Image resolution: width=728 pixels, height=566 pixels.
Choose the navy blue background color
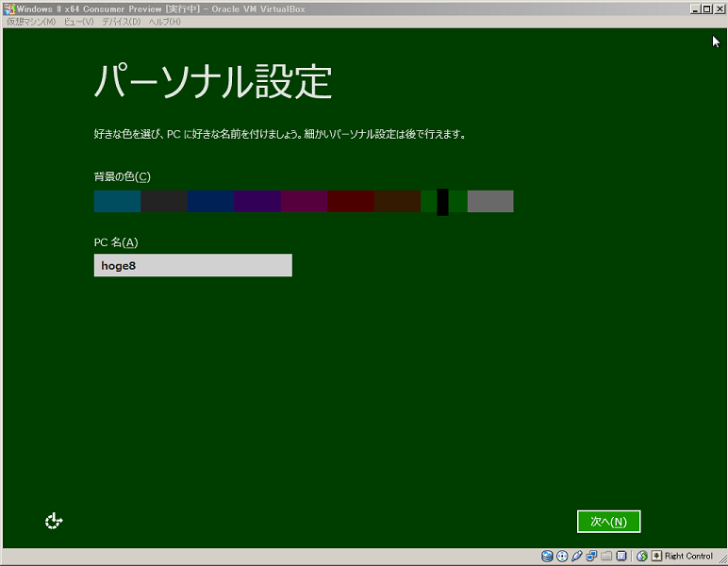tap(210, 201)
